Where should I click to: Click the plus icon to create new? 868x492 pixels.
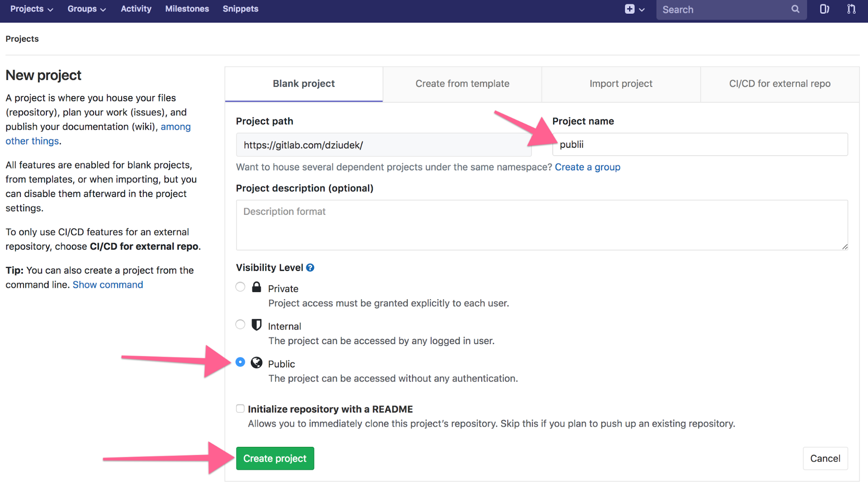point(630,9)
